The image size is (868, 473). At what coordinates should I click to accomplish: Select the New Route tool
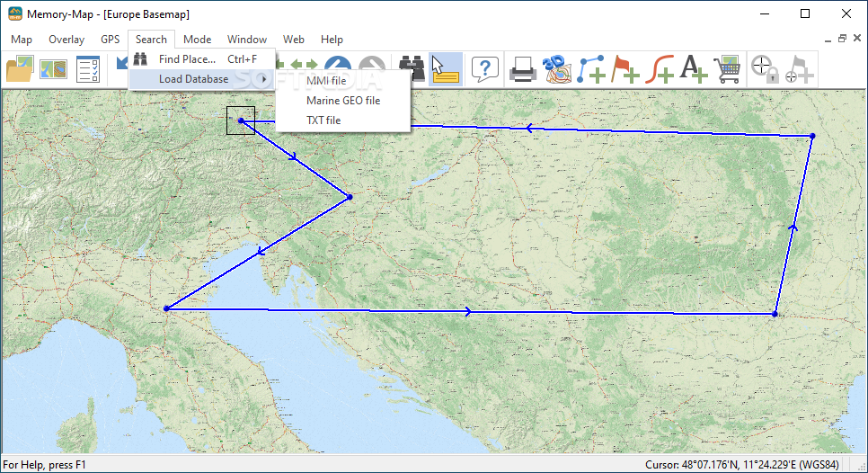[x=590, y=69]
